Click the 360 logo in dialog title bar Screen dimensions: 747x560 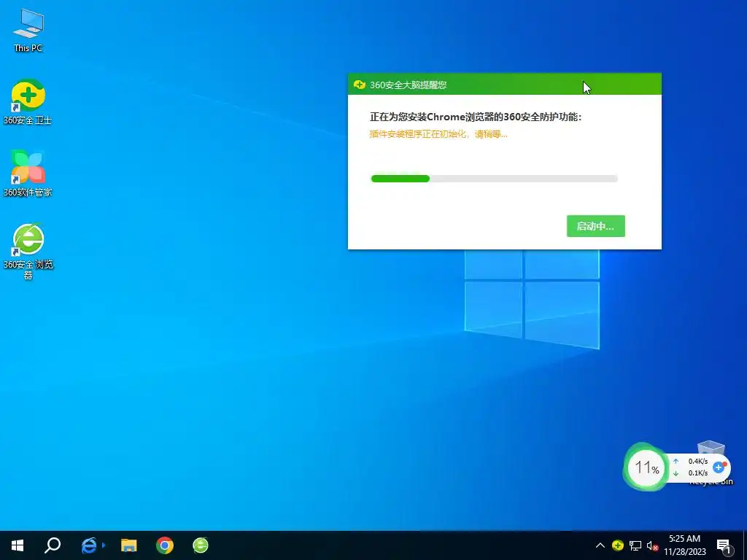click(359, 85)
